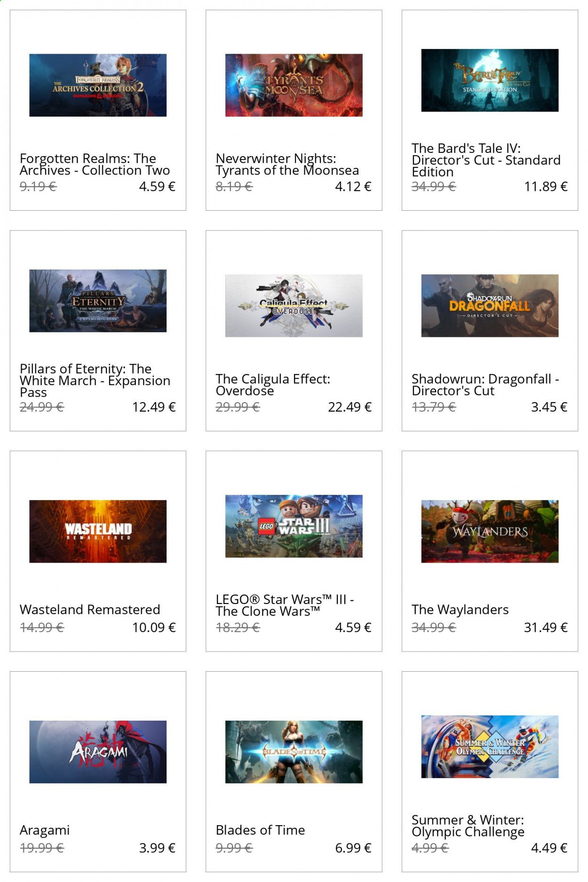Click the crossed-out 13.79 € original price
This screenshot has width=588, height=882.
click(434, 407)
